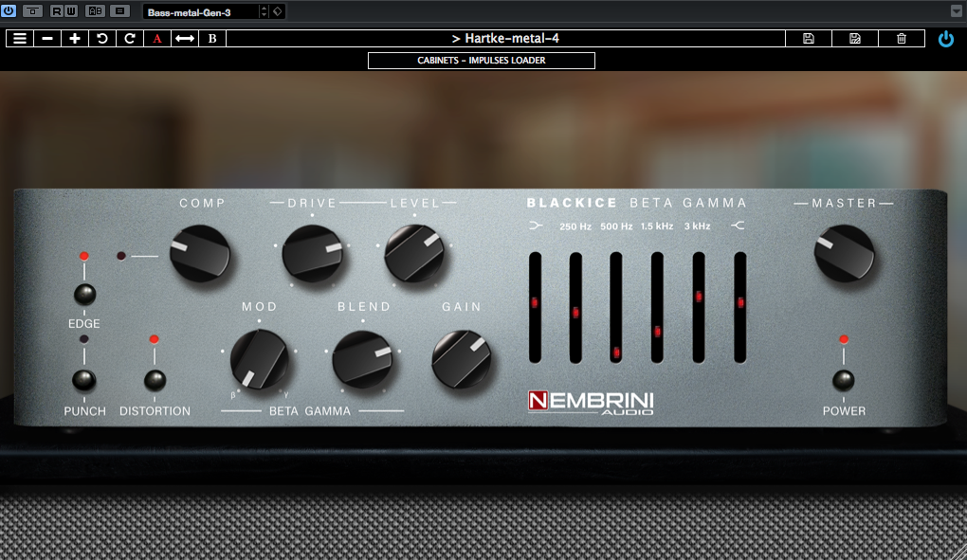Open the Hartke-metal-4 preset selector
The width and height of the screenshot is (967, 560).
tap(505, 38)
